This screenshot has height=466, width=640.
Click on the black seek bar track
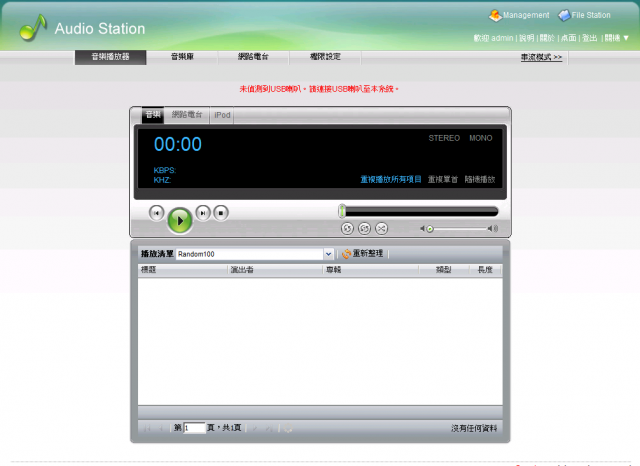pyautogui.click(x=422, y=211)
